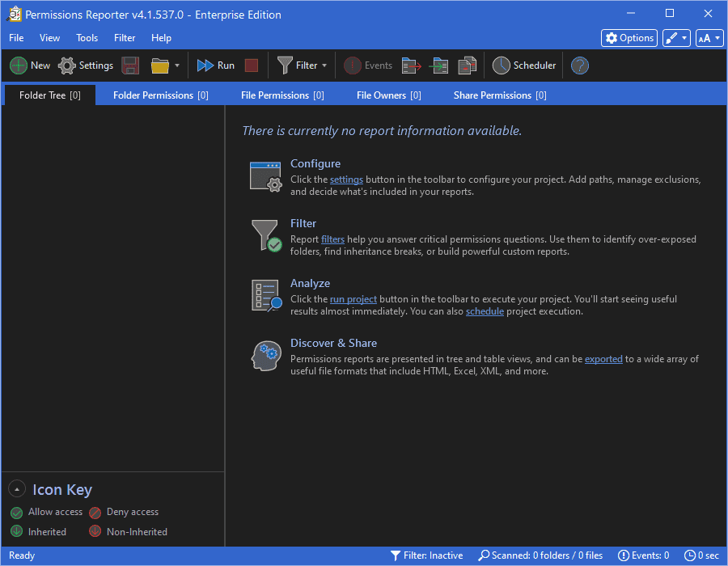The width and height of the screenshot is (728, 566).
Task: Collapse the Icon Key panel
Action: tap(17, 489)
